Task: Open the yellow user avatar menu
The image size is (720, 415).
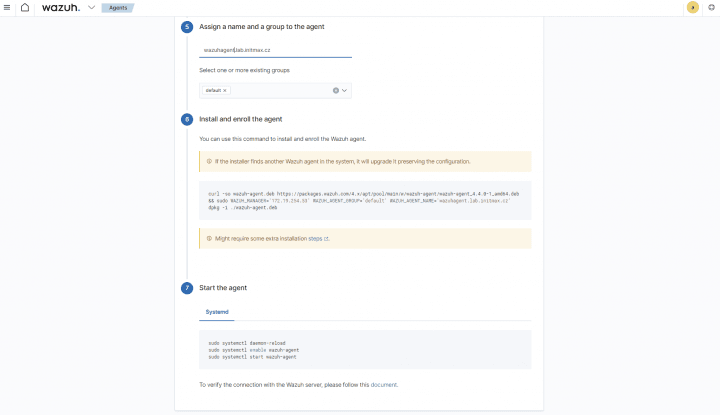Action: (x=692, y=7)
